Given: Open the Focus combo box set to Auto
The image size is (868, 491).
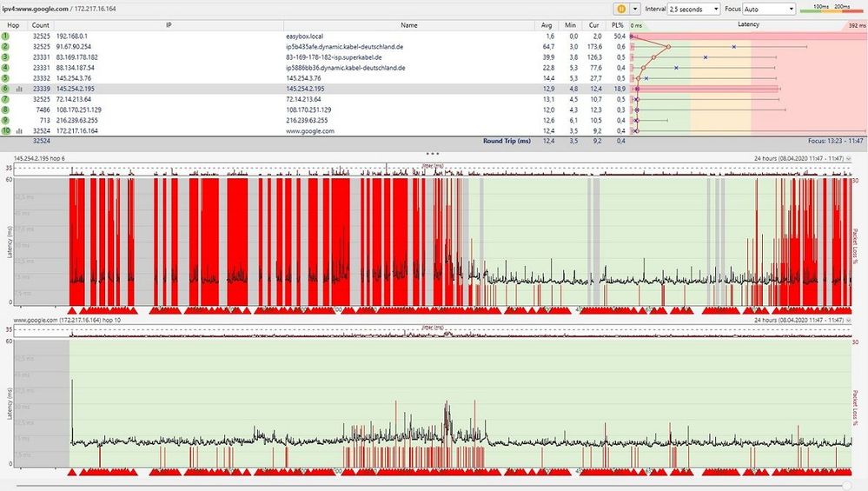Looking at the screenshot, I should pyautogui.click(x=769, y=9).
